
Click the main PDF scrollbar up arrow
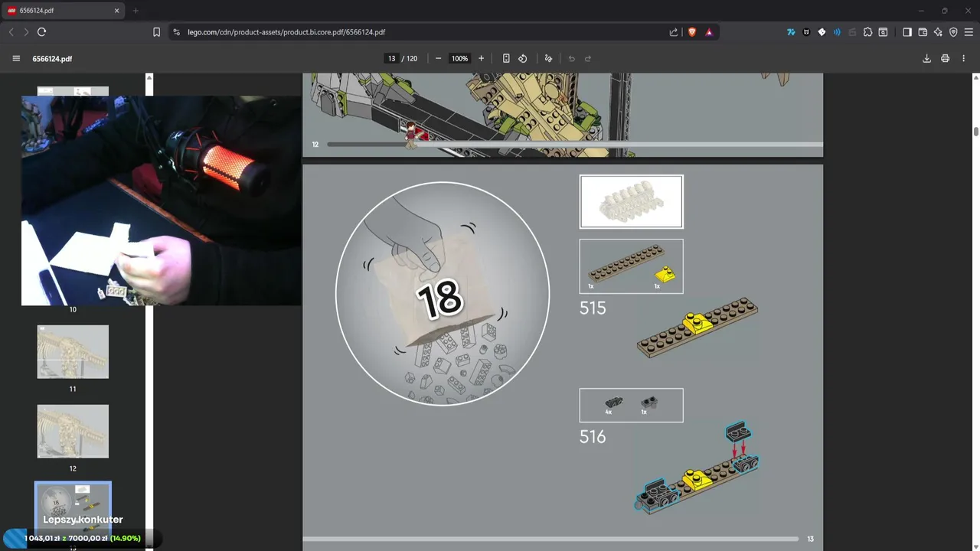(976, 77)
